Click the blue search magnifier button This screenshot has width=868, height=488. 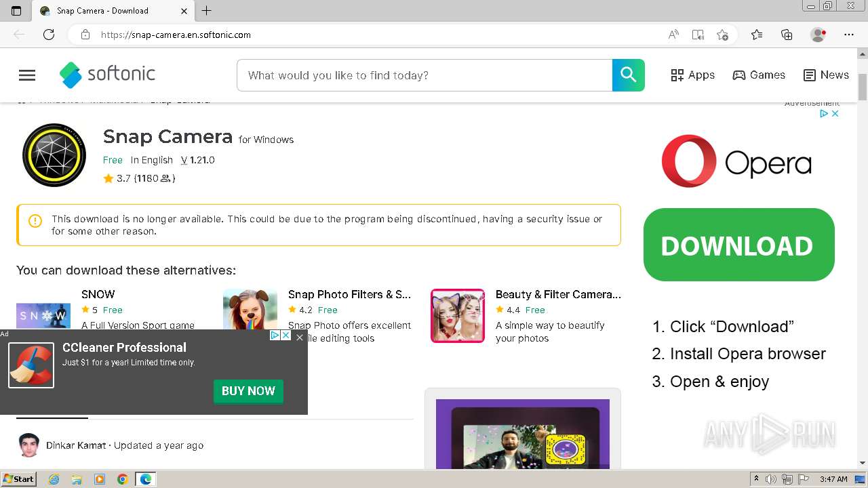pyautogui.click(x=628, y=75)
